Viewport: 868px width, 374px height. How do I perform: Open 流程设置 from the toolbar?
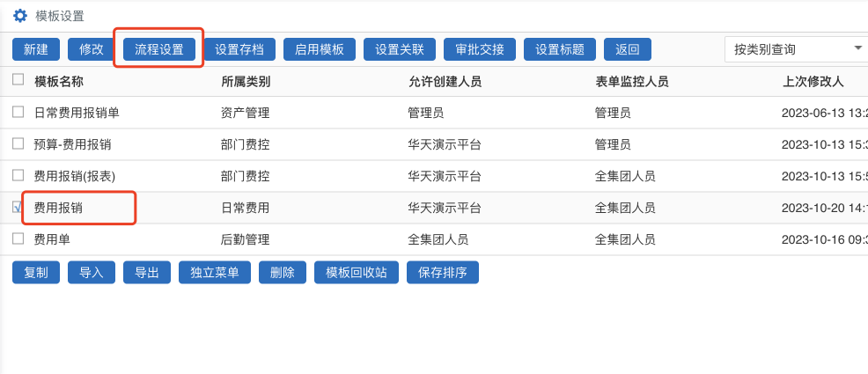[159, 49]
